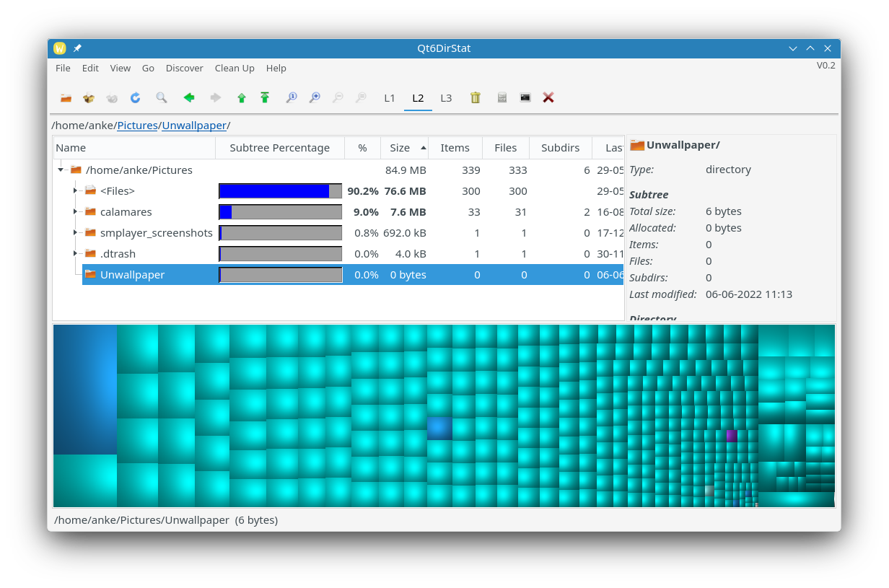This screenshot has height=588, width=889.
Task: Collapse the /home/anke/Pictures root node
Action: tap(61, 170)
